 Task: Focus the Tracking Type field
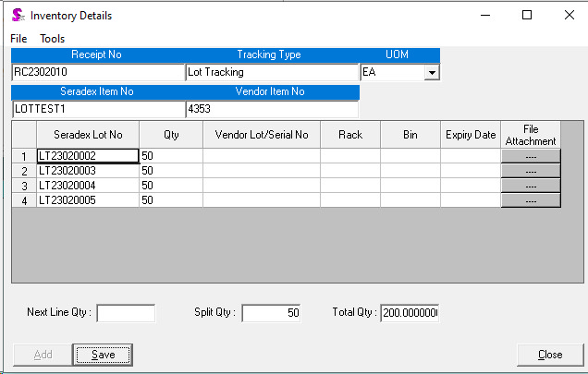[271, 72]
